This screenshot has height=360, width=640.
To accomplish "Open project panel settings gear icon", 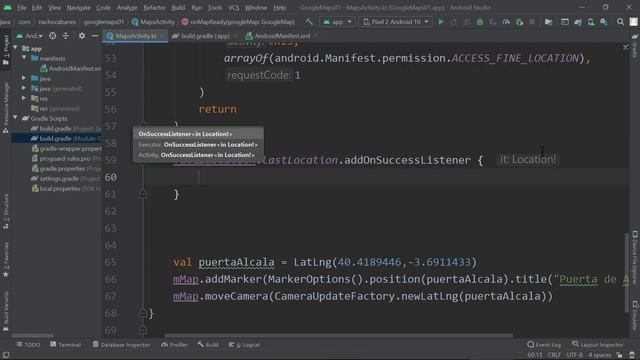I will pyautogui.click(x=82, y=36).
